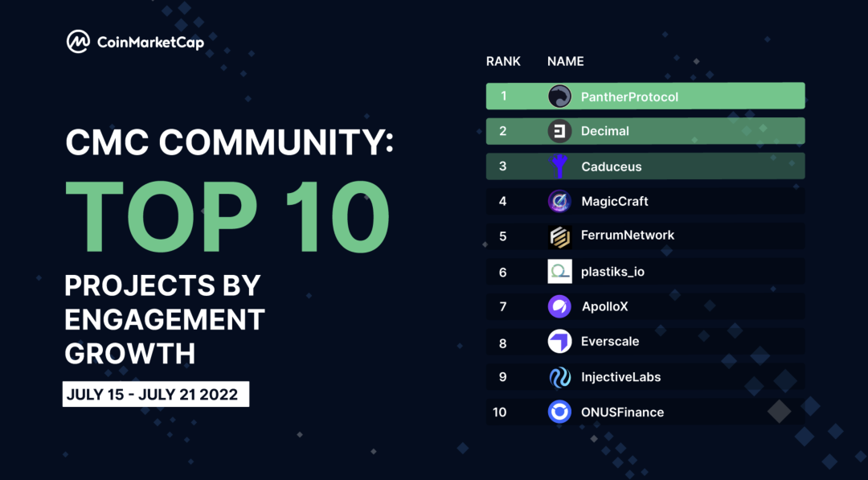Click the FerrumNetwork gold logo

(559, 236)
